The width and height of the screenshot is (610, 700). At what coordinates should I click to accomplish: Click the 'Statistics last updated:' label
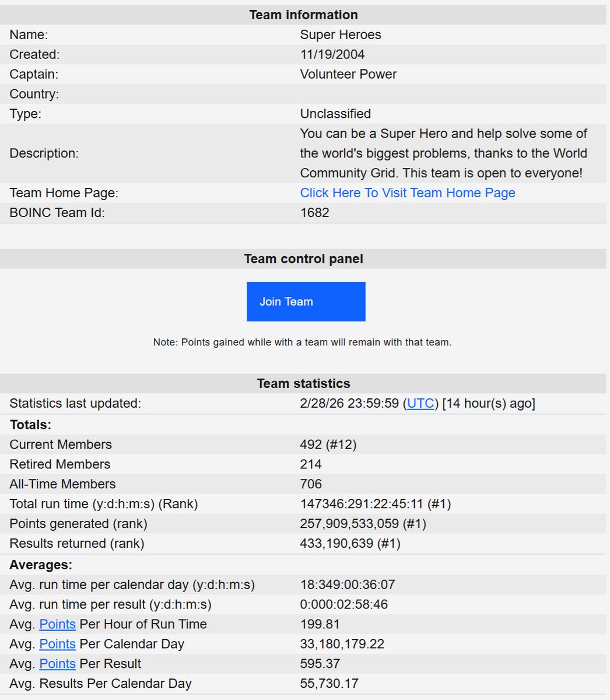click(75, 403)
